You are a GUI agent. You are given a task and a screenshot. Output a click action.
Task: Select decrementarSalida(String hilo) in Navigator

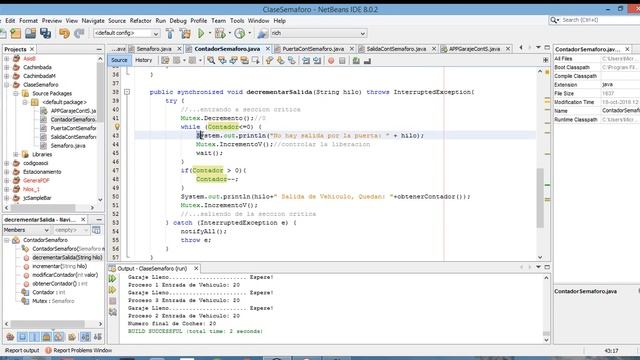pyautogui.click(x=67, y=258)
